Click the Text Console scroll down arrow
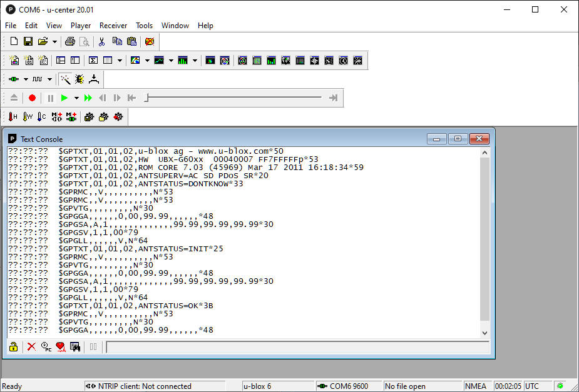Screen dimensions: 579x392 click(x=485, y=333)
